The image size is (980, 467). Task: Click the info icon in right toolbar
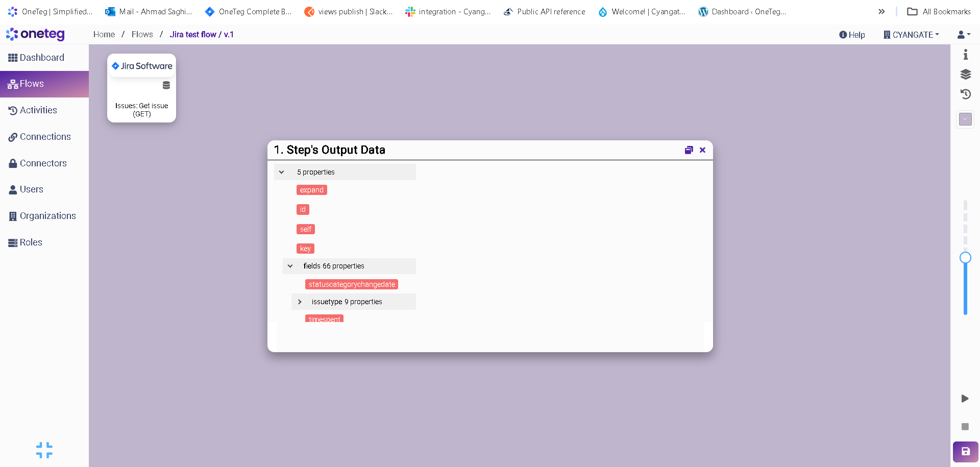click(x=965, y=55)
